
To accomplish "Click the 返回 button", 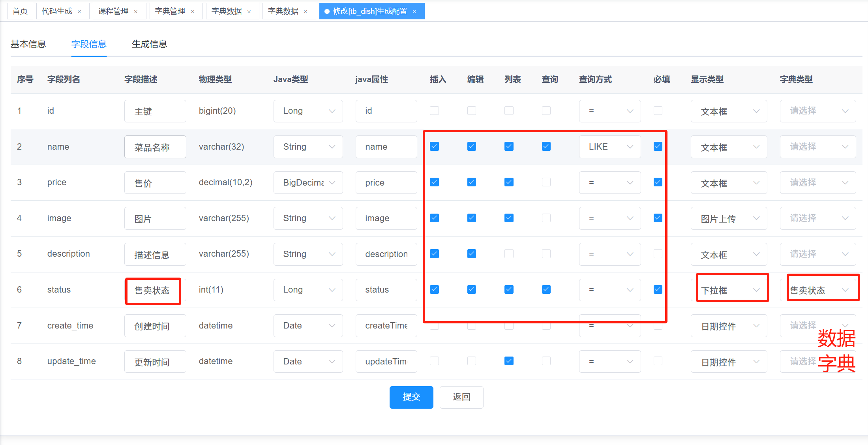I will coord(461,397).
